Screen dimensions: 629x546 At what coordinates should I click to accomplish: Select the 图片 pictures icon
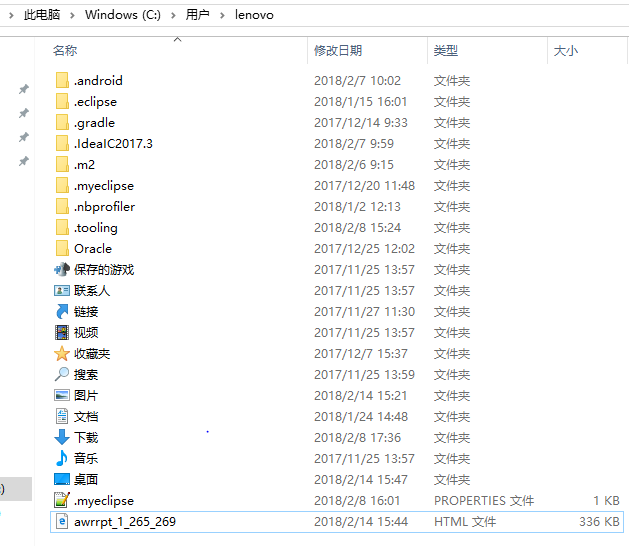(62, 395)
